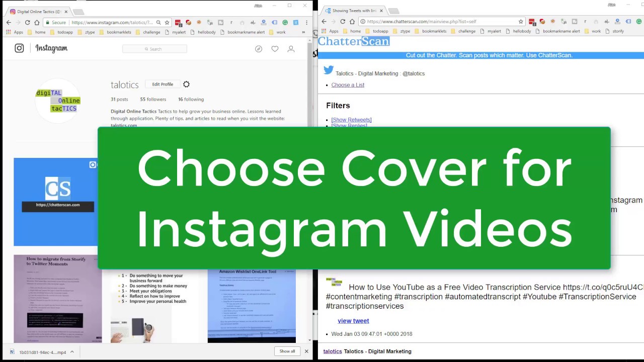Open Chrome menu in Instagram window
The width and height of the screenshot is (644, 362).
pos(306,23)
